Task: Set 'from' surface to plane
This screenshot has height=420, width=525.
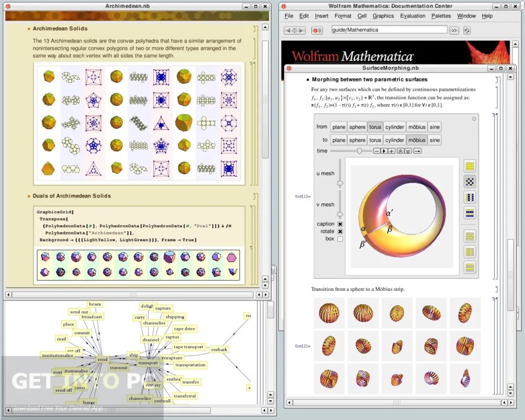Action: coord(339,127)
